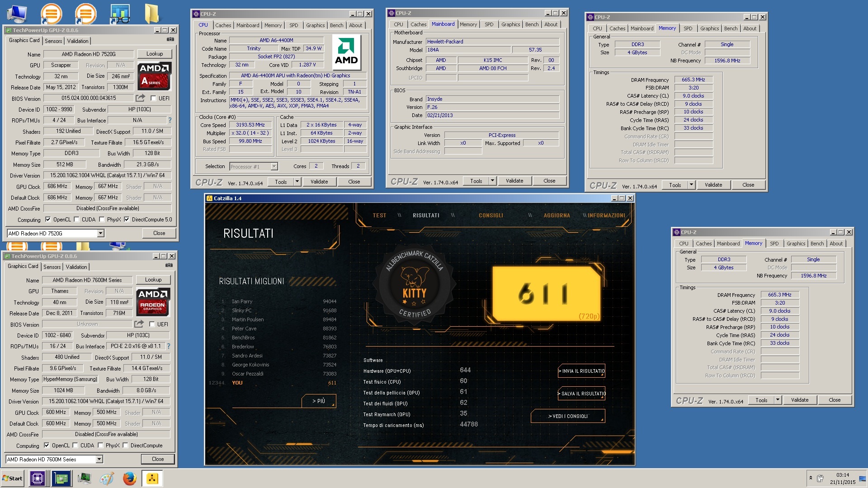
Task: Click the Name field AMD A6-4400M
Action: point(276,40)
